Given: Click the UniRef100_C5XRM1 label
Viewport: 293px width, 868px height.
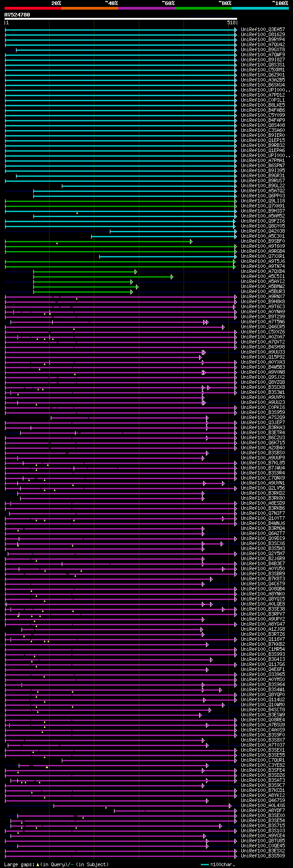Looking at the screenshot, I should tap(263, 70).
